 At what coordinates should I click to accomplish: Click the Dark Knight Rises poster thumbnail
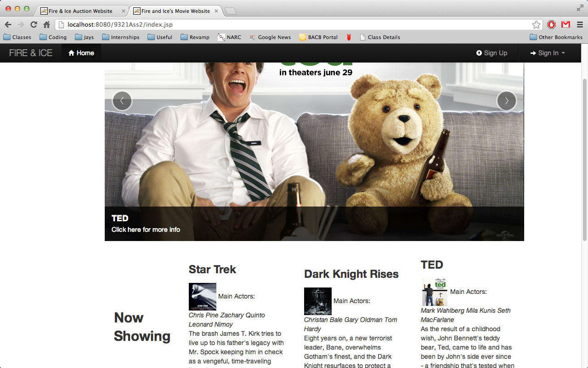pos(318,301)
